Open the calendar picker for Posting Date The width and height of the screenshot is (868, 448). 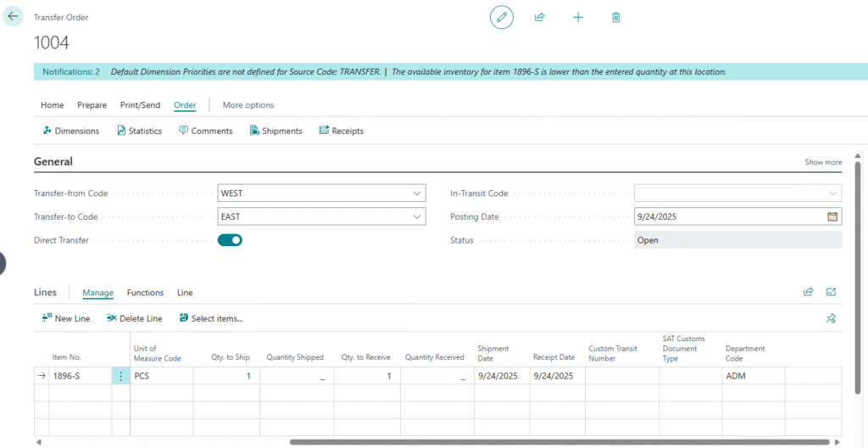coord(832,216)
